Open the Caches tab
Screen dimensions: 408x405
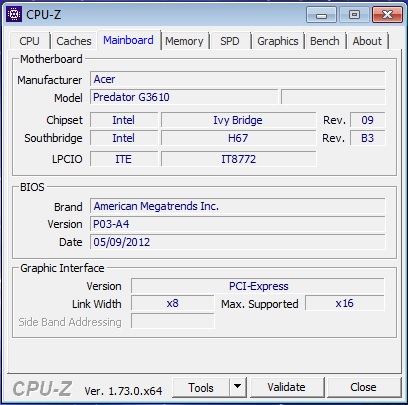point(74,41)
